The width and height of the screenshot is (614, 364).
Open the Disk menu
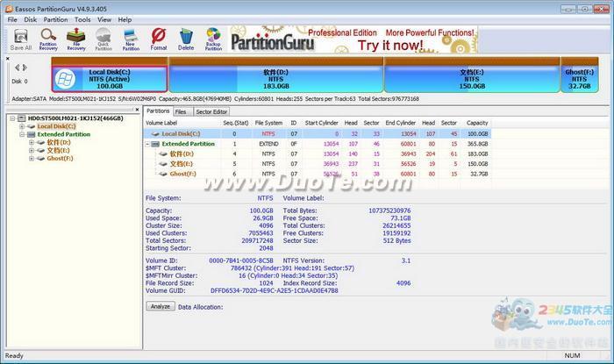(30, 19)
